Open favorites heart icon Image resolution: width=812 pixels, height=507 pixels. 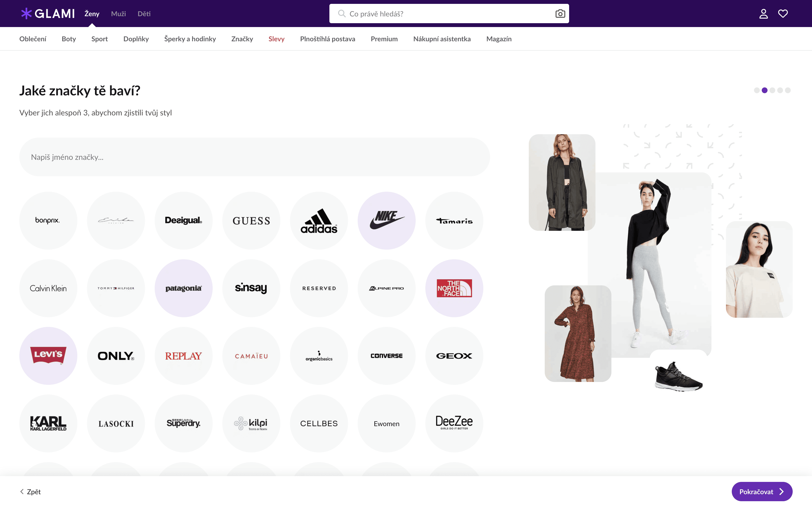[783, 14]
